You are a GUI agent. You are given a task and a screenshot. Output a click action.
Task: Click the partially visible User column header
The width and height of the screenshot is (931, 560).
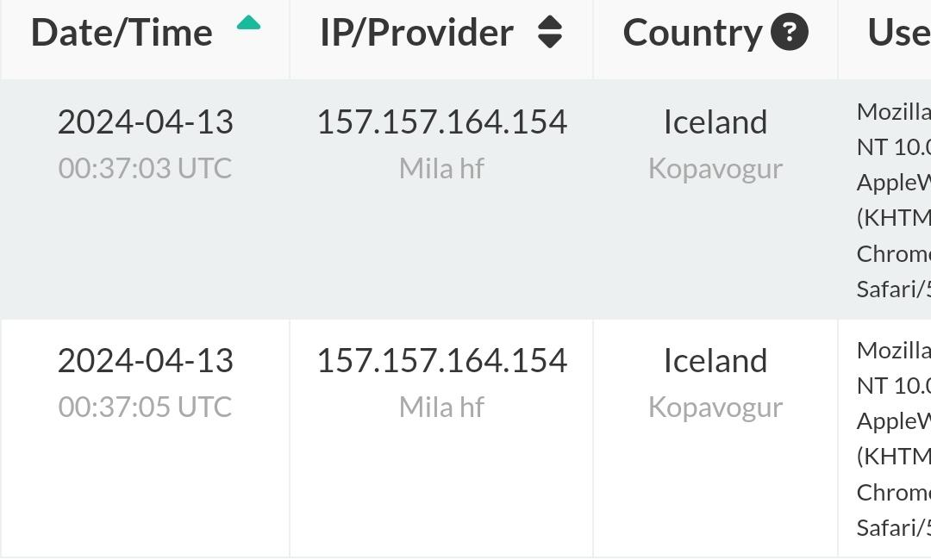tap(899, 33)
